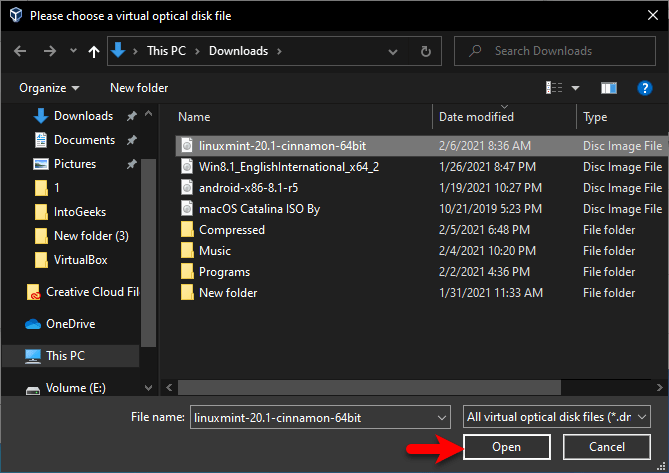The width and height of the screenshot is (669, 473).
Task: Click the Cancel button
Action: pyautogui.click(x=607, y=447)
